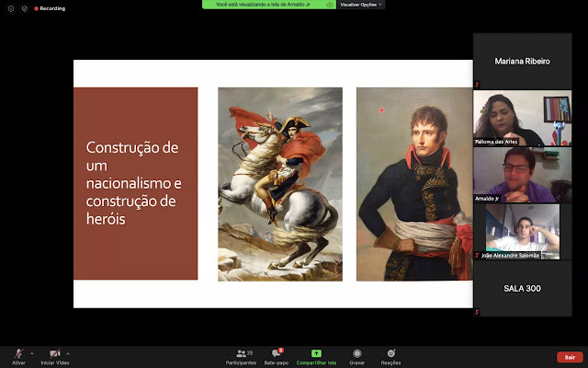The width and height of the screenshot is (588, 368).
Task: Click muted mic icon by João Alexandre Salomão
Action: point(477,256)
